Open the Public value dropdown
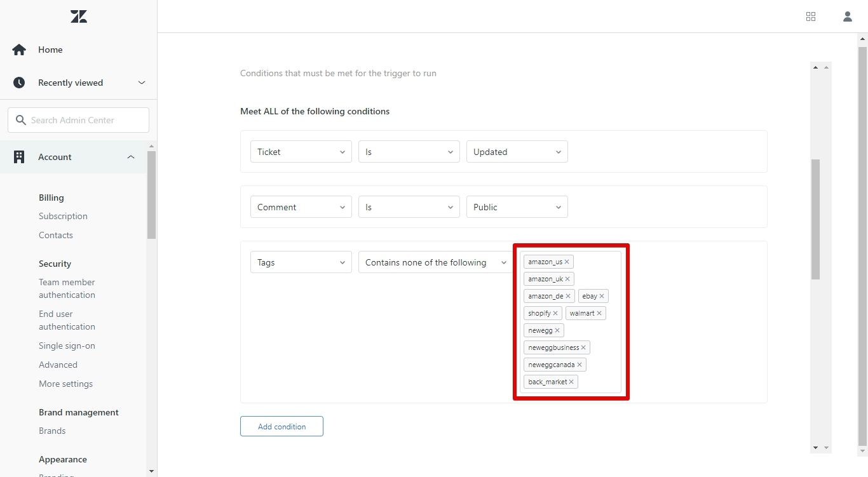Screen dimensions: 868x477 click(517, 207)
